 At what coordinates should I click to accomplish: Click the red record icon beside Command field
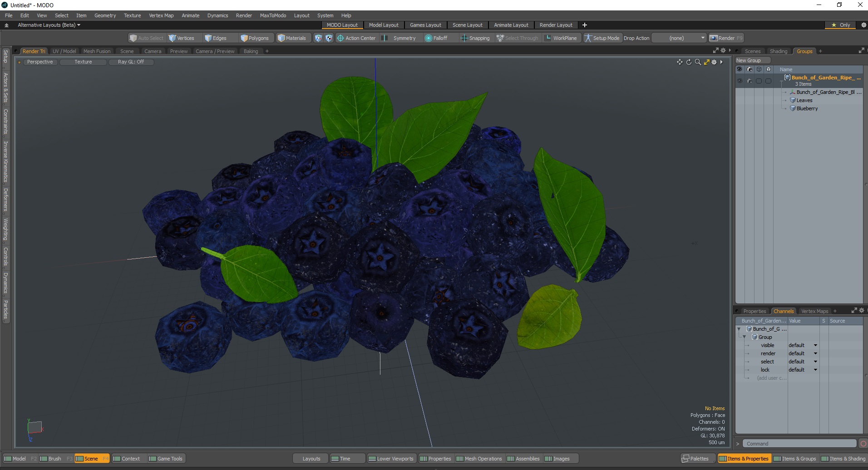tap(863, 444)
